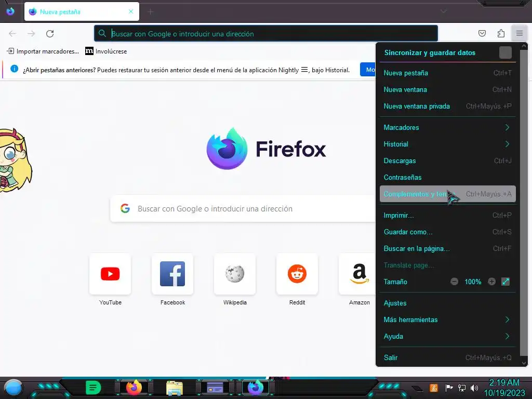532x399 pixels.
Task: Expand Más herramientas submenu
Action: [x=447, y=320]
